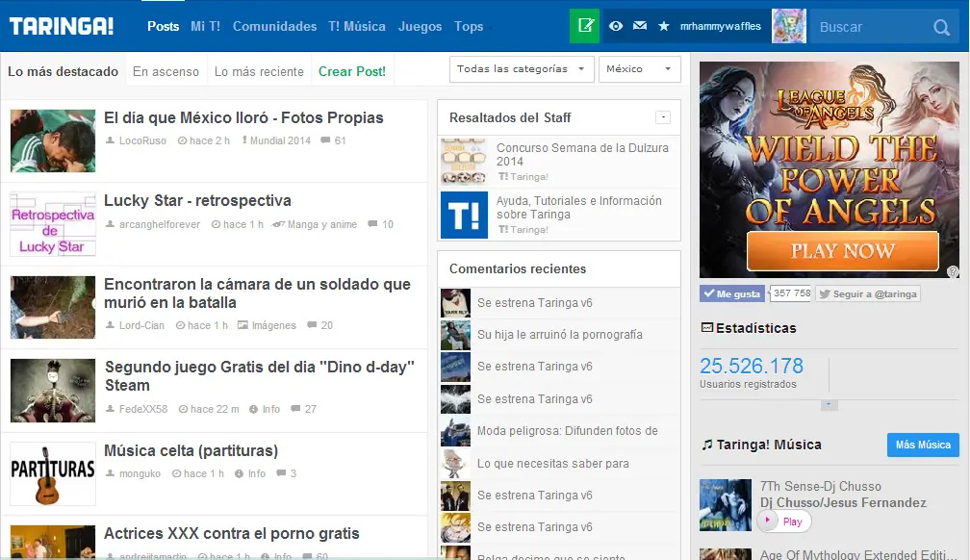Click Seguir a @taringa Twitter button
The height and width of the screenshot is (560, 970).
click(868, 293)
